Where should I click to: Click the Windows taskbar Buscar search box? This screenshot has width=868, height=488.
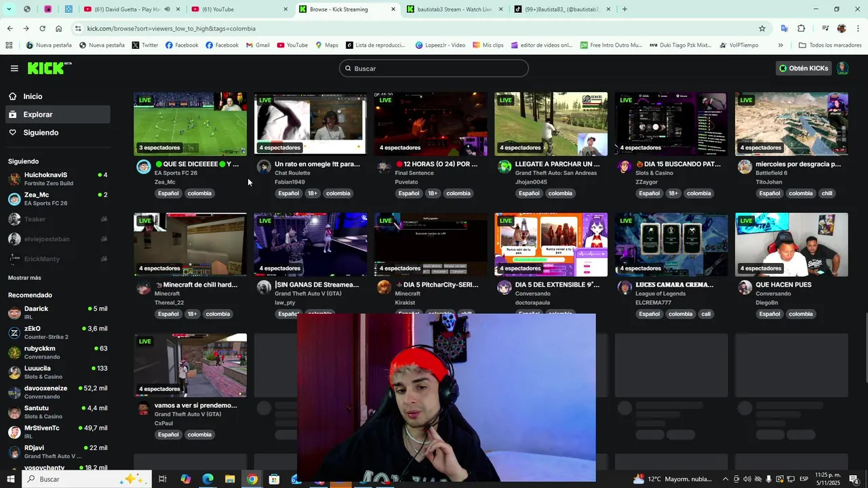(88, 479)
